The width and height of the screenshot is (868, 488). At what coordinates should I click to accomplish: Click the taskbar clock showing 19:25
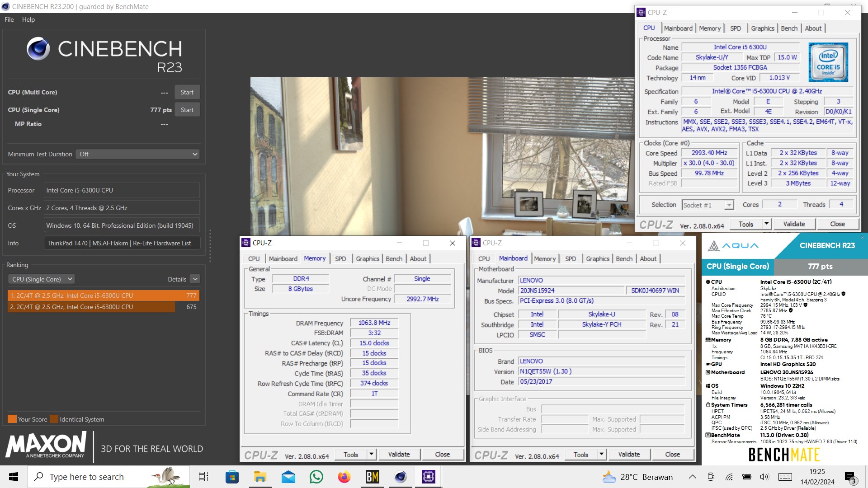coord(817,477)
